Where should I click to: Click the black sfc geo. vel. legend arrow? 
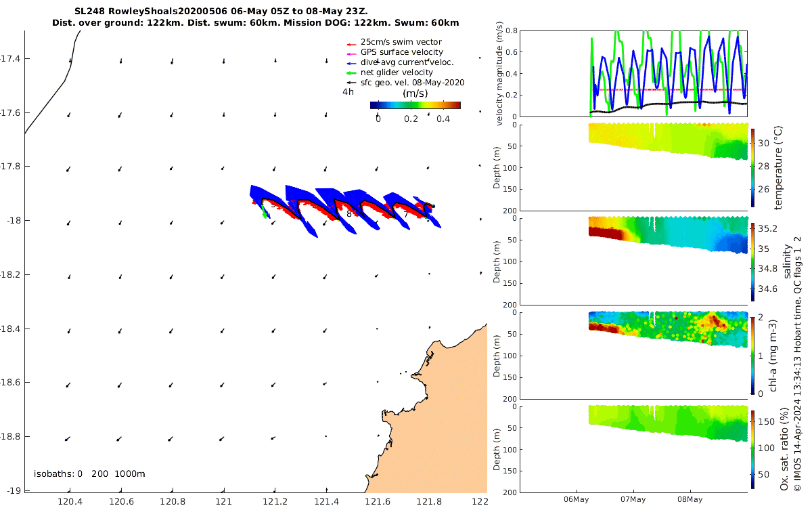point(351,83)
